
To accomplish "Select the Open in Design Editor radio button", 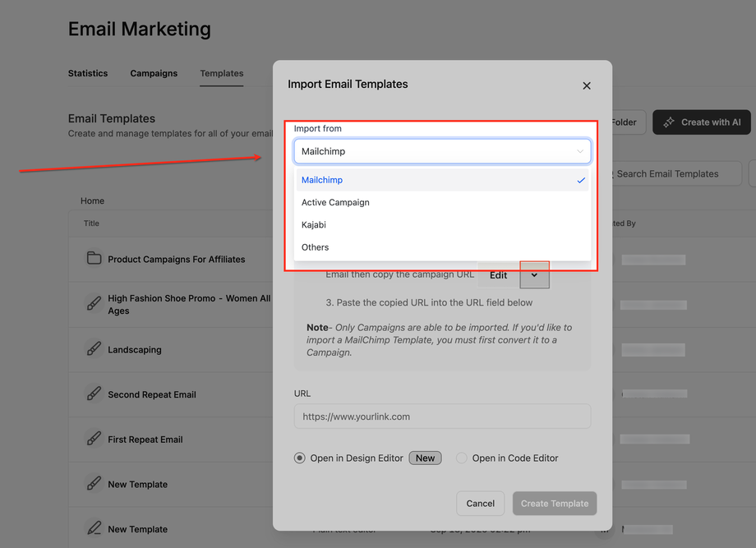I will [300, 458].
